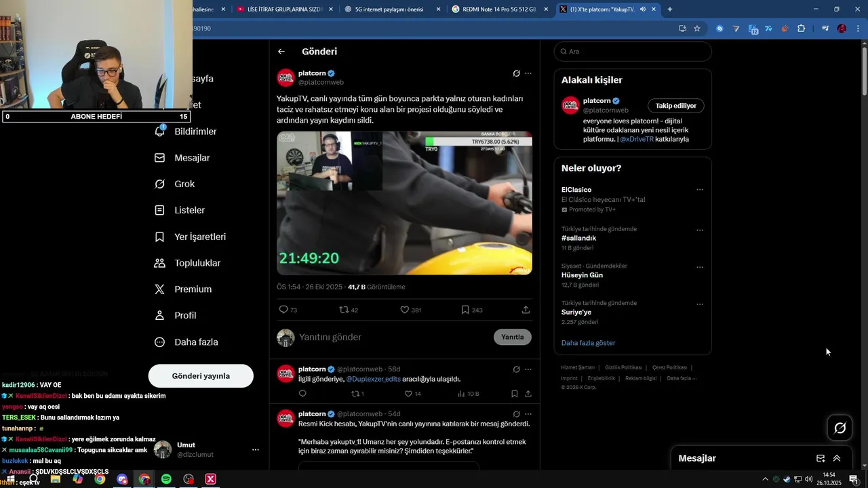The width and height of the screenshot is (868, 488).
Task: Open Spotify from the taskbar
Action: tap(166, 479)
